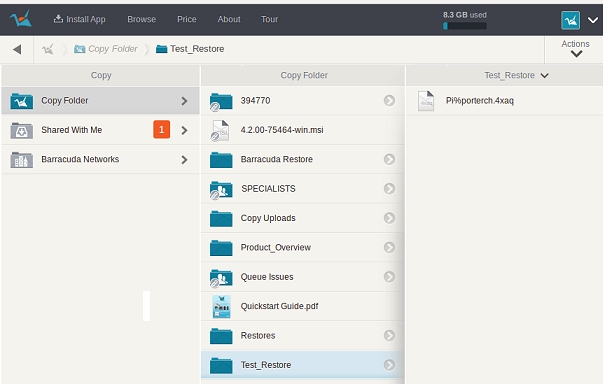
Task: Click the Copy Uploads folder icon
Action: pos(221,218)
